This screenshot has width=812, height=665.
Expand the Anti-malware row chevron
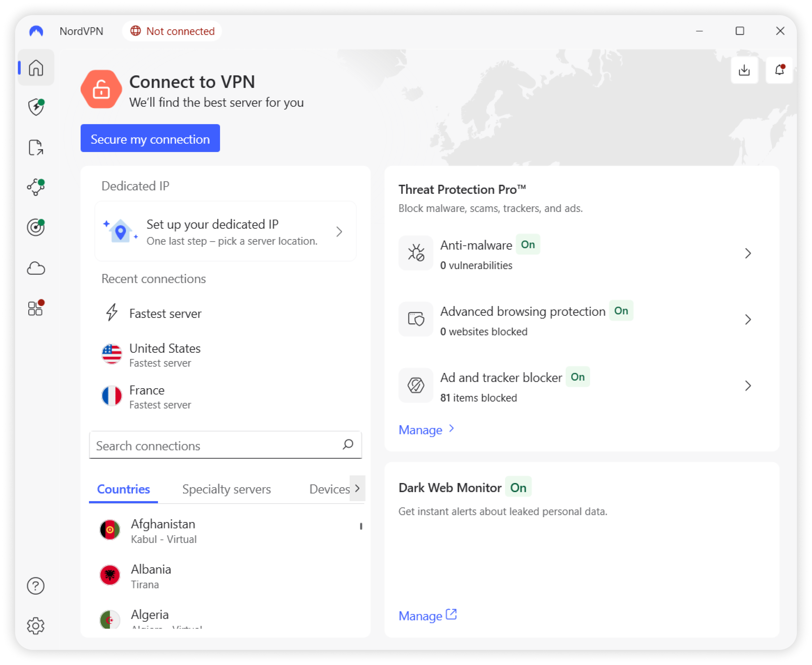pyautogui.click(x=748, y=253)
